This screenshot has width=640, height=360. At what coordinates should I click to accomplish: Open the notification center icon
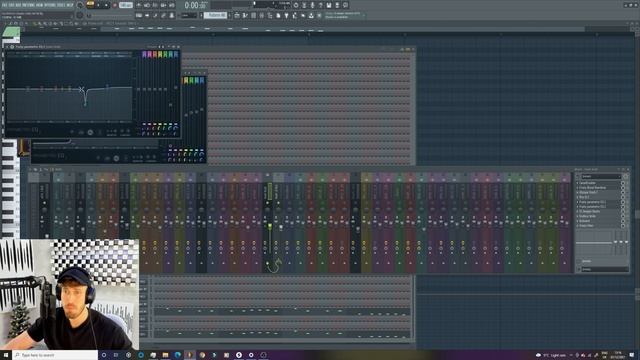(632, 355)
